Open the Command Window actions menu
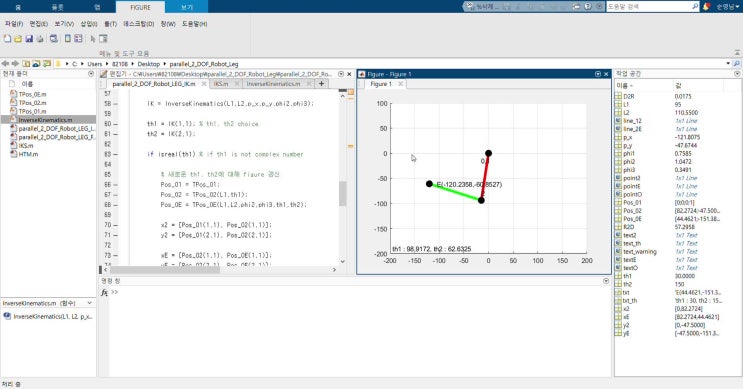 coord(606,281)
